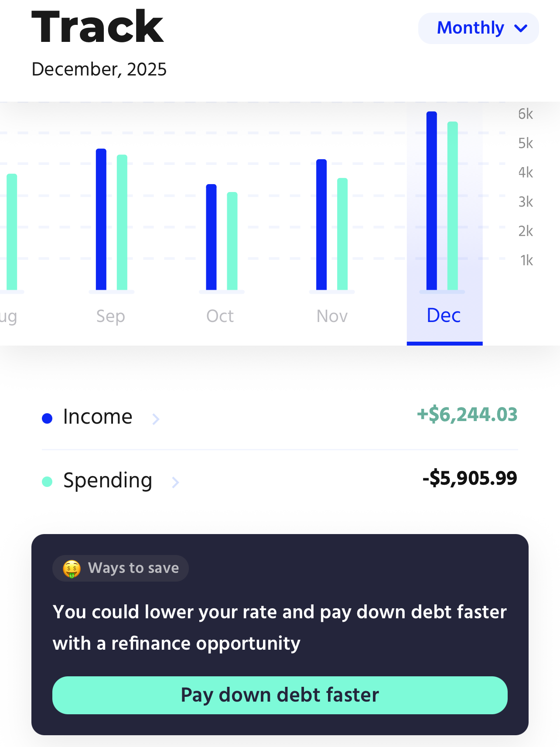Click the December, 2025 date label
The image size is (560, 747).
pos(99,69)
